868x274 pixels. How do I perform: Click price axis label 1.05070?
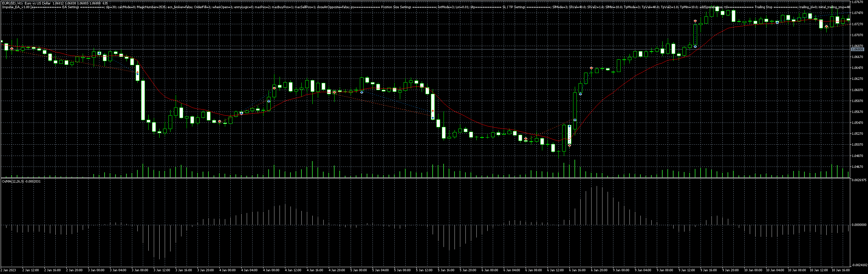857,145
